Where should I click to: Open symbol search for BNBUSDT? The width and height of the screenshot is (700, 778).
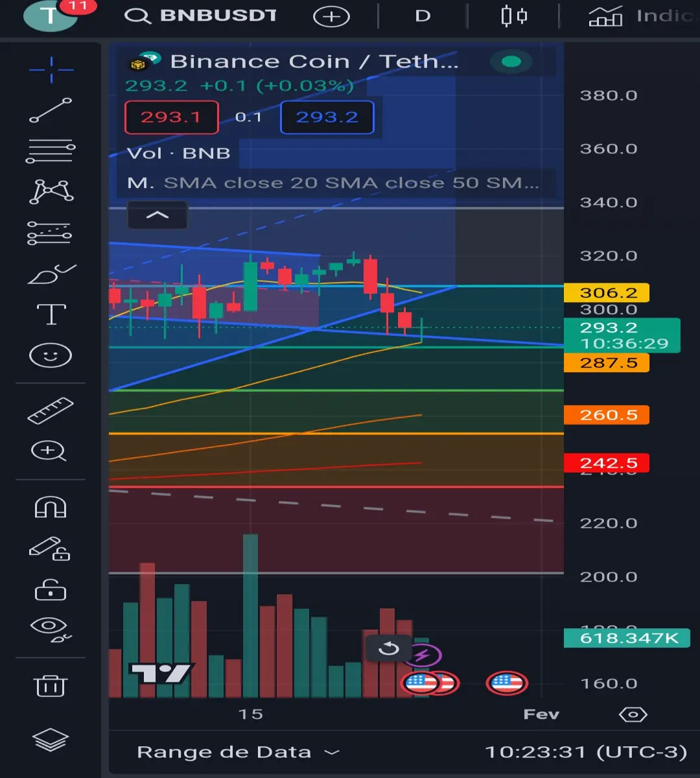(x=200, y=16)
